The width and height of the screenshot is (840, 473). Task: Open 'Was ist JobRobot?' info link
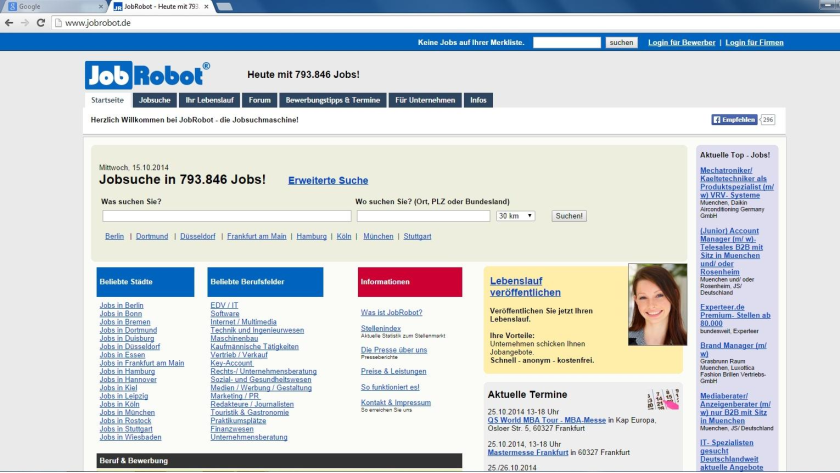pyautogui.click(x=392, y=312)
